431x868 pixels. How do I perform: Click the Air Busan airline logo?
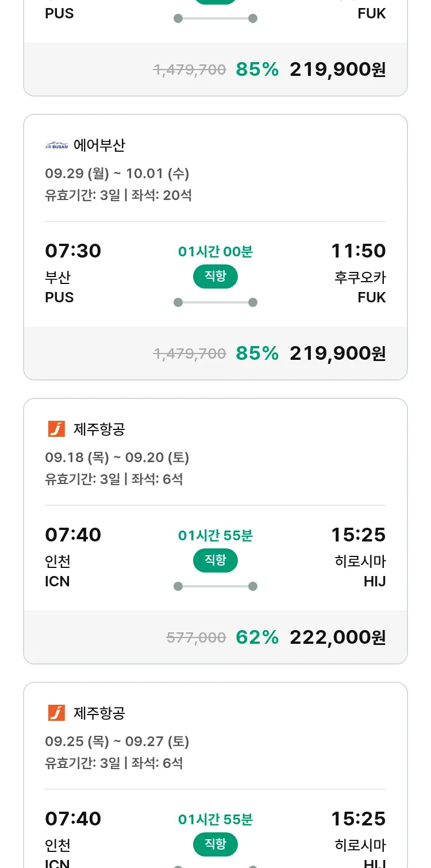(x=56, y=145)
